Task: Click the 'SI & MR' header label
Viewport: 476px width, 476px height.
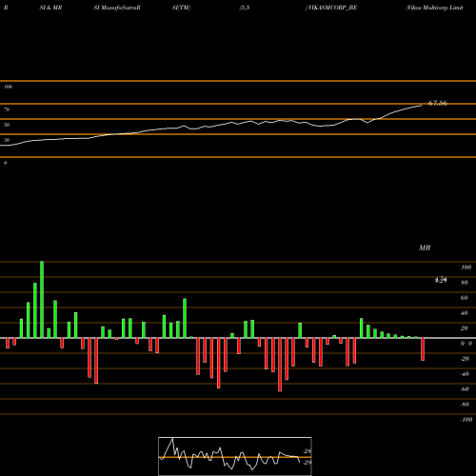Action: (x=50, y=8)
